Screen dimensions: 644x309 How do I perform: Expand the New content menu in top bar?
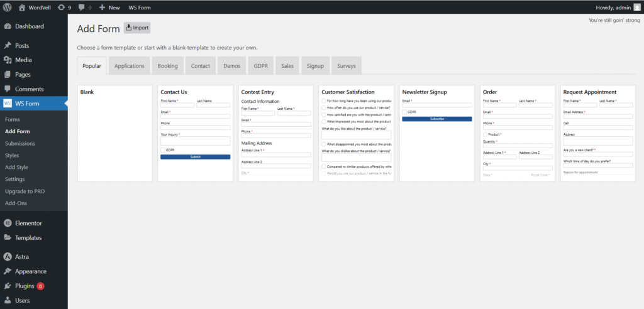tap(109, 8)
